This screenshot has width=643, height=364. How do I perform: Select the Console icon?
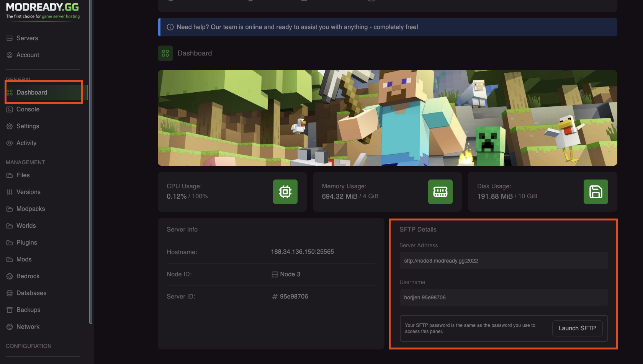9,109
